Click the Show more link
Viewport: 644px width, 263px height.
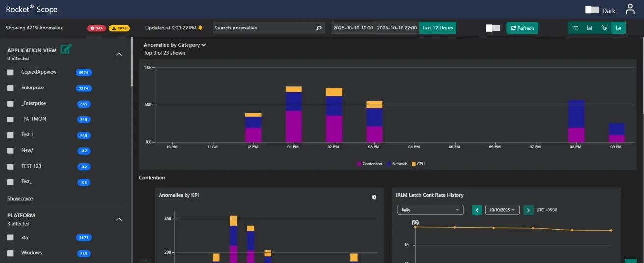tap(20, 199)
